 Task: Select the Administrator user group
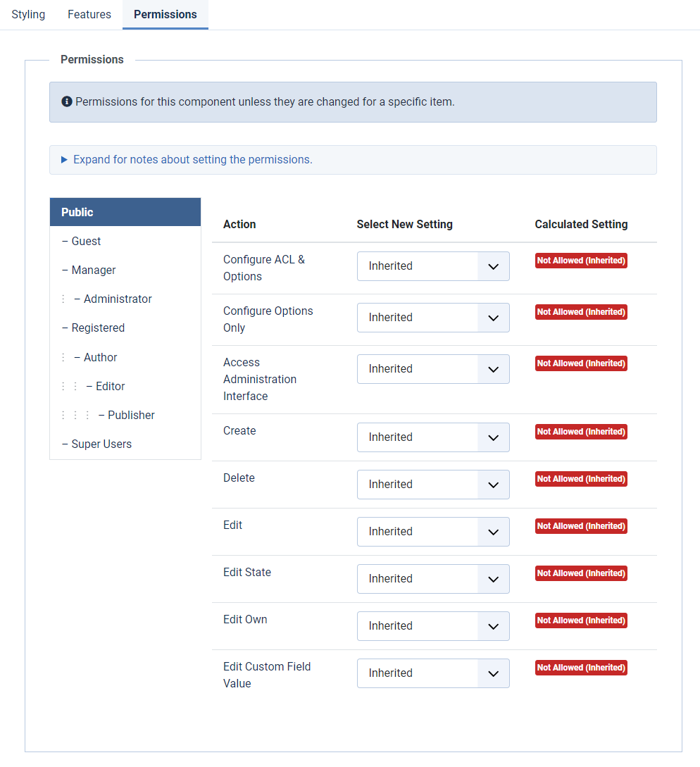point(118,299)
